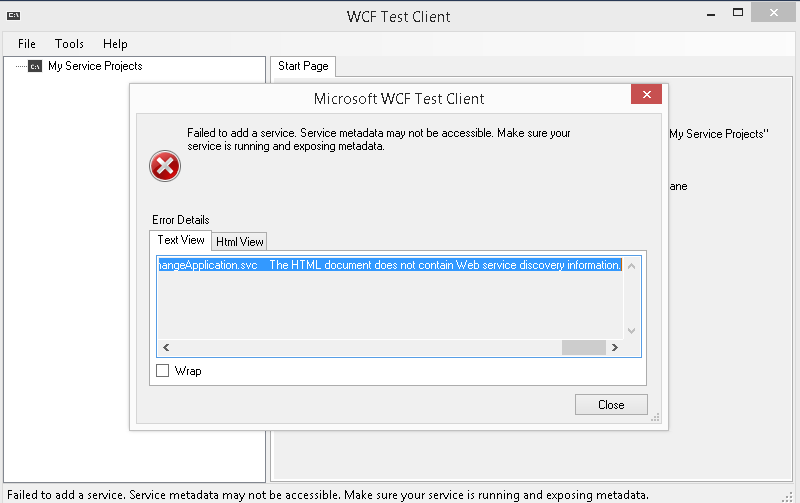Click the My Service Projects node icon

point(35,66)
